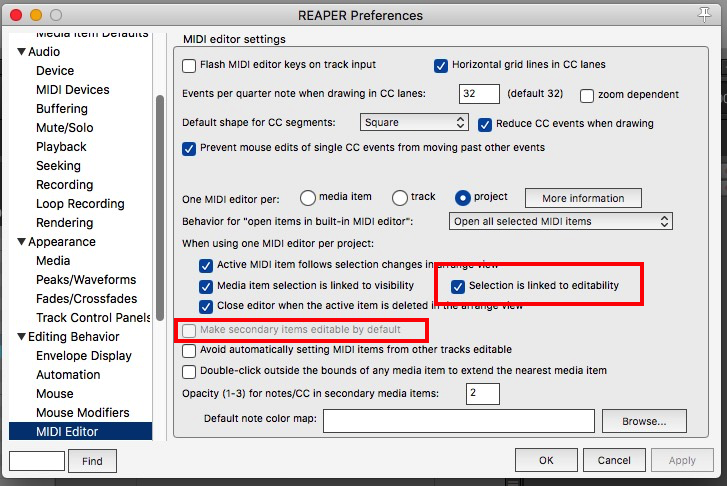Open the Buffering preferences page
This screenshot has width=727, height=486.
[x=62, y=109]
